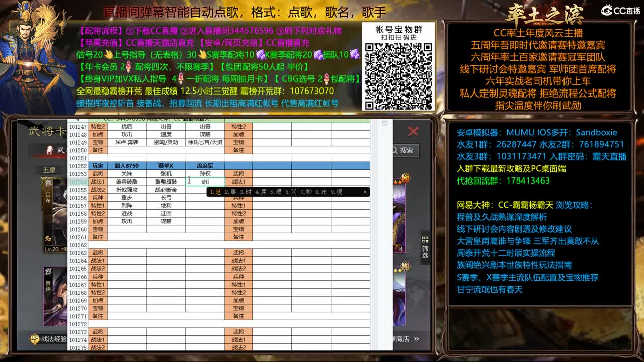The image size is (644, 362).
Task: Select the 徐氏匕首/天资 cell
Action: coord(205,142)
